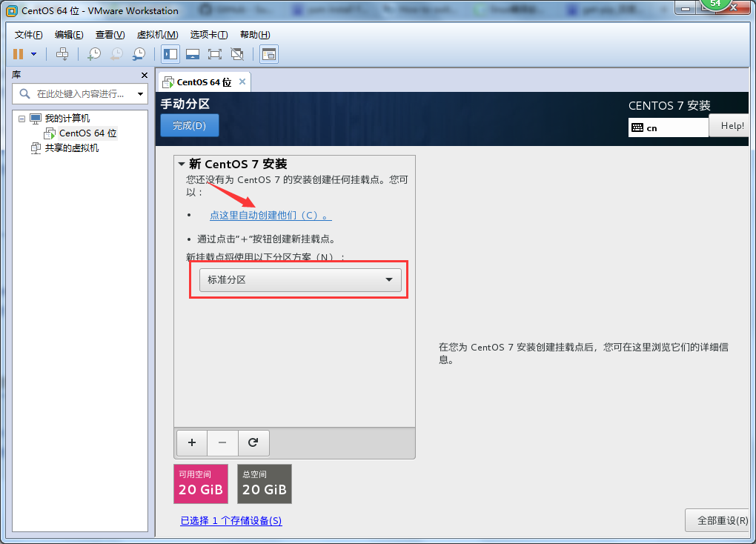Switch to the CentOS 64 位 tab
This screenshot has width=756, height=544.
click(204, 82)
